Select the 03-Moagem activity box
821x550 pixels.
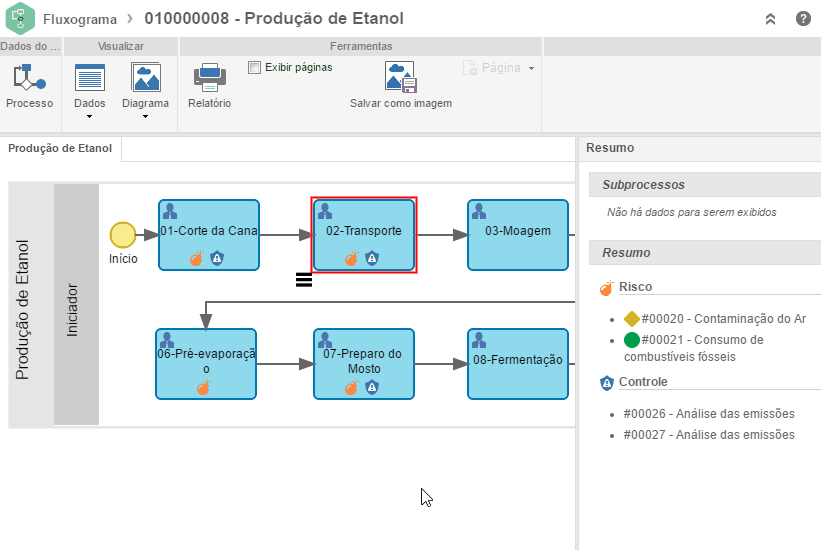pyautogui.click(x=518, y=235)
